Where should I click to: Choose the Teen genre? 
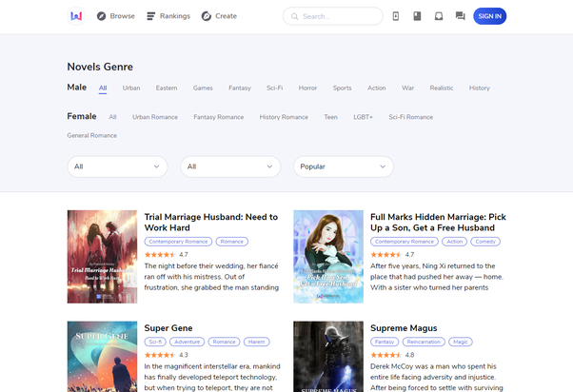(x=330, y=117)
